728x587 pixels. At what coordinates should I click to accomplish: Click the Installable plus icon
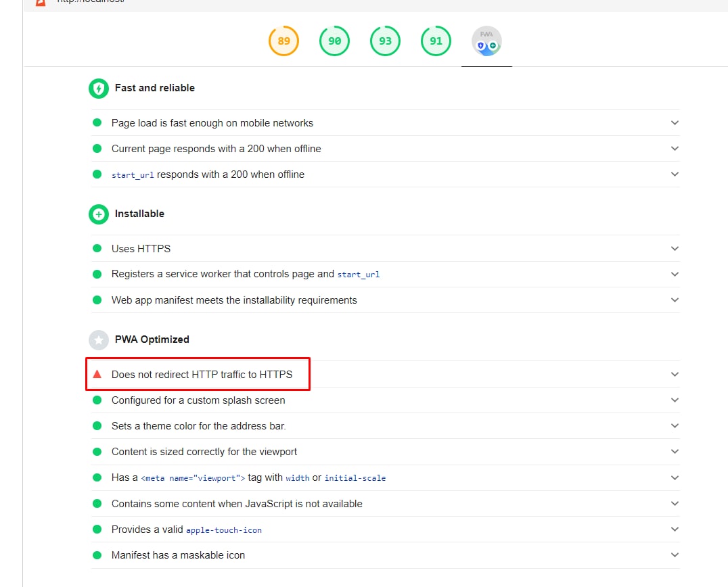[x=98, y=214]
